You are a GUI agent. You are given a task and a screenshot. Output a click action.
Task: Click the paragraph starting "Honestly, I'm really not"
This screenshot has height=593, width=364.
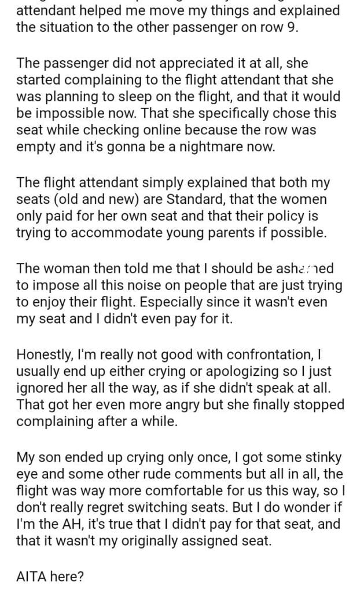point(179,382)
